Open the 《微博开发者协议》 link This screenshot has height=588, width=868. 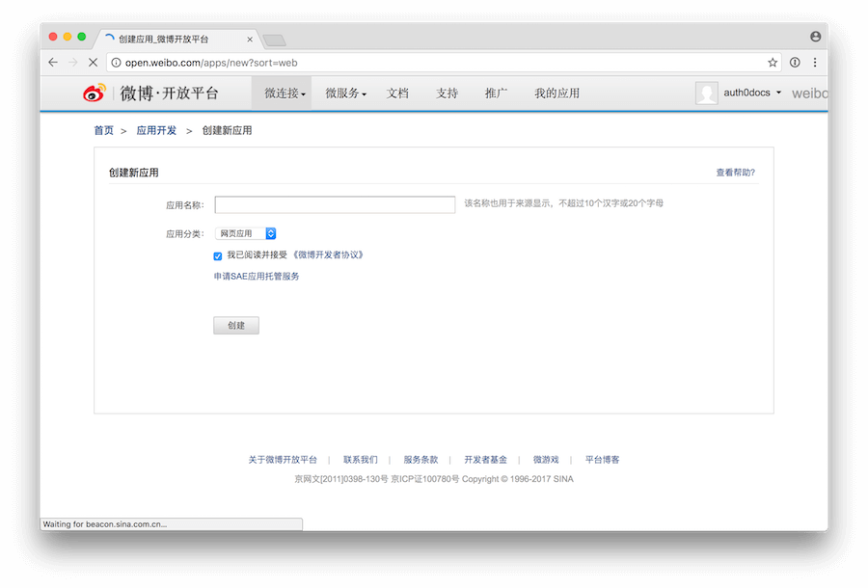coord(328,255)
